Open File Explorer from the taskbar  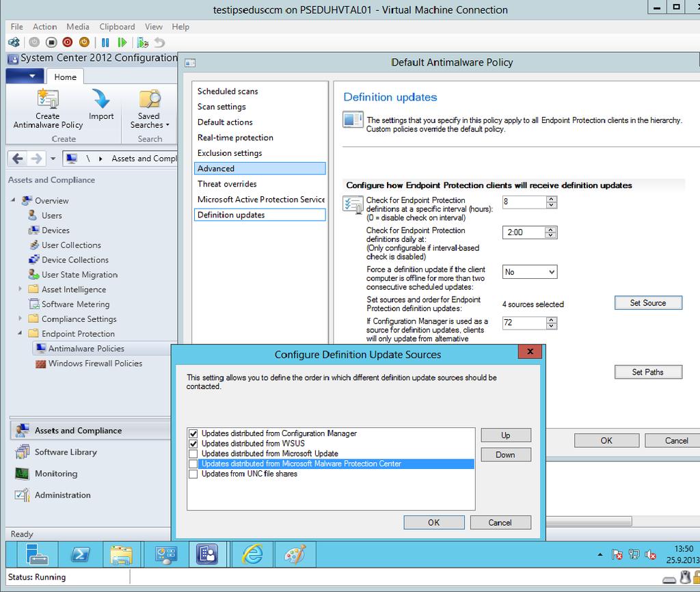pos(122,554)
